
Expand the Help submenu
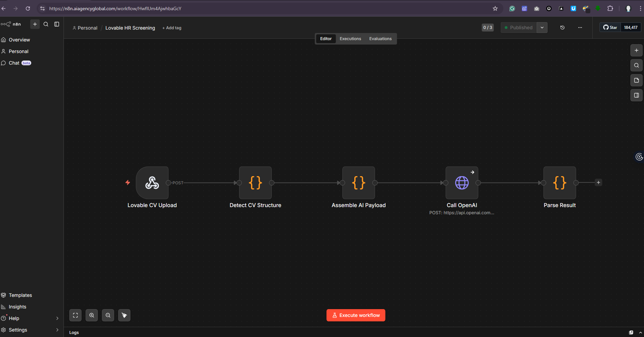click(x=57, y=318)
